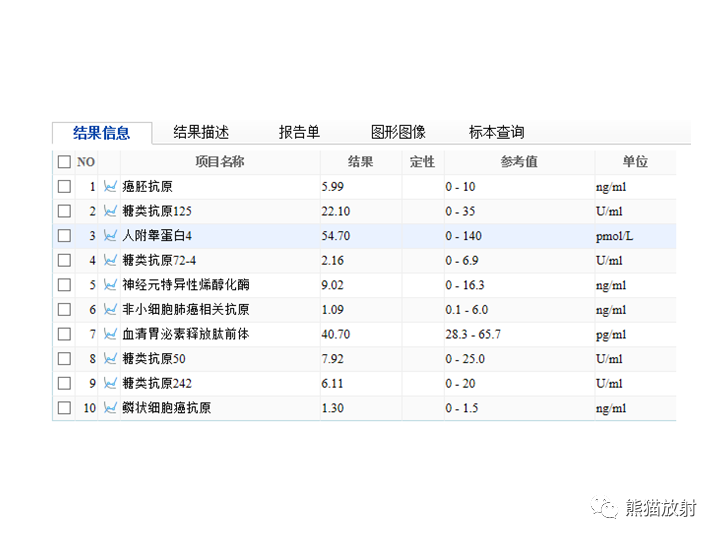Select the 糖类抗原50 item name
The width and height of the screenshot is (720, 540).
pyautogui.click(x=154, y=359)
